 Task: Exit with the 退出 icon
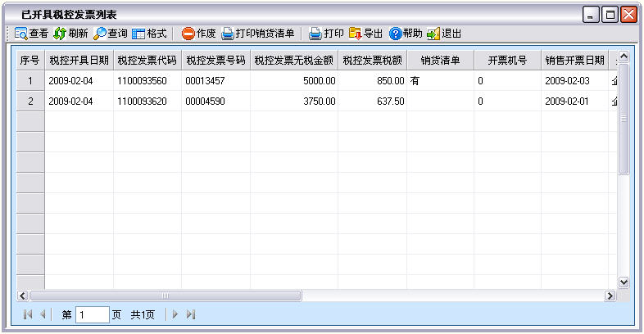click(433, 34)
